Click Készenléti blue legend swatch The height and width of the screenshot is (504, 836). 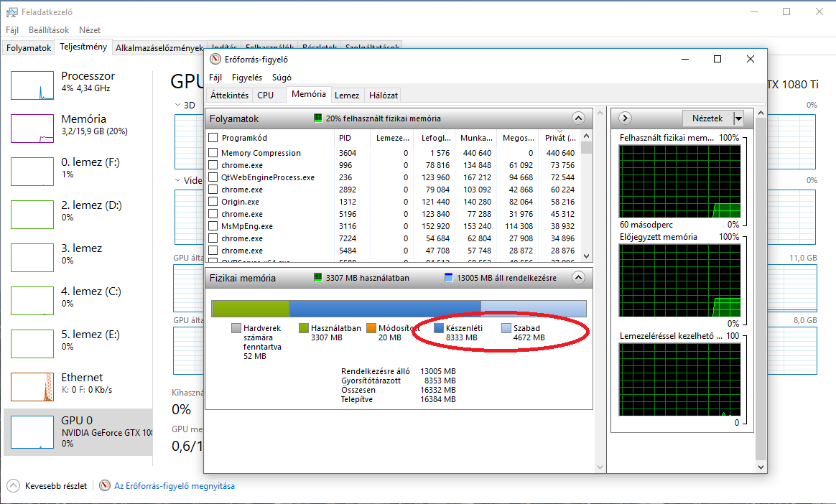439,328
